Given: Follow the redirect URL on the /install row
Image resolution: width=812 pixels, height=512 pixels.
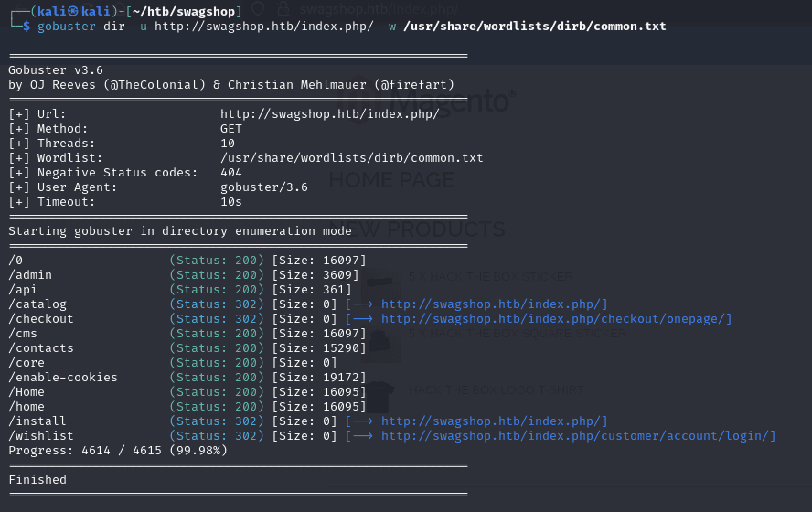Looking at the screenshot, I should [494, 421].
